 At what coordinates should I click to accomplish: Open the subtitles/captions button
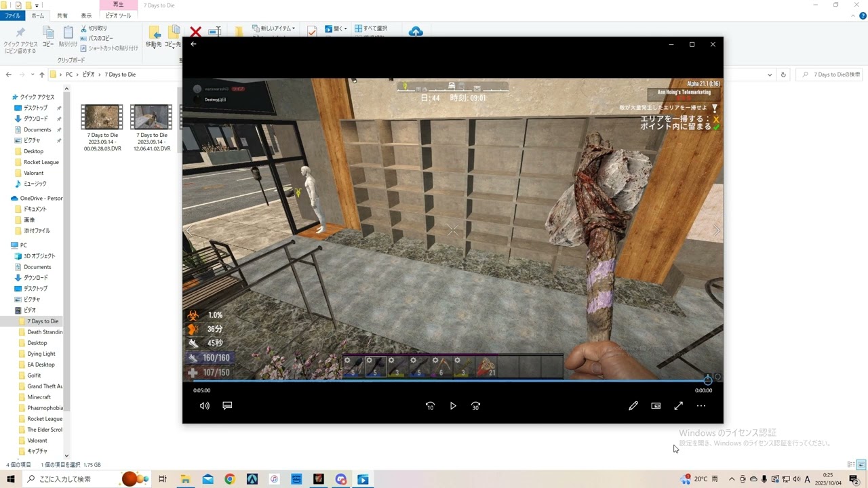click(x=227, y=406)
